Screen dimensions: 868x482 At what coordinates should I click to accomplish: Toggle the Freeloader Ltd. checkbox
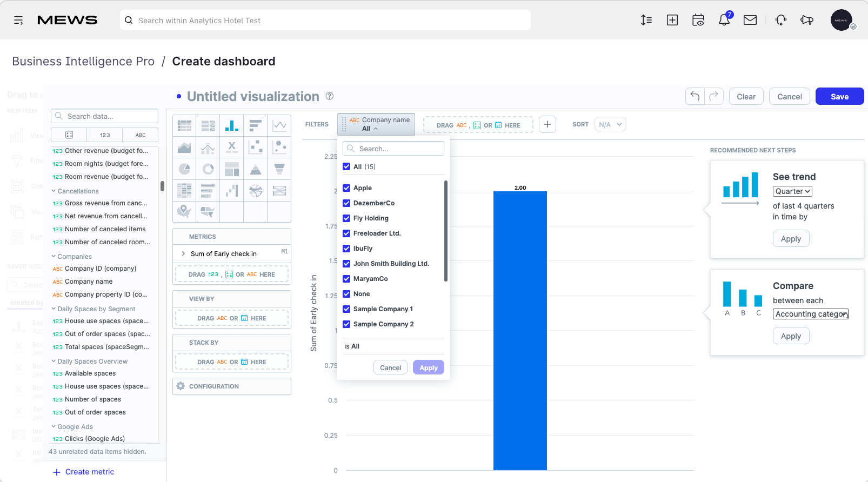click(346, 233)
